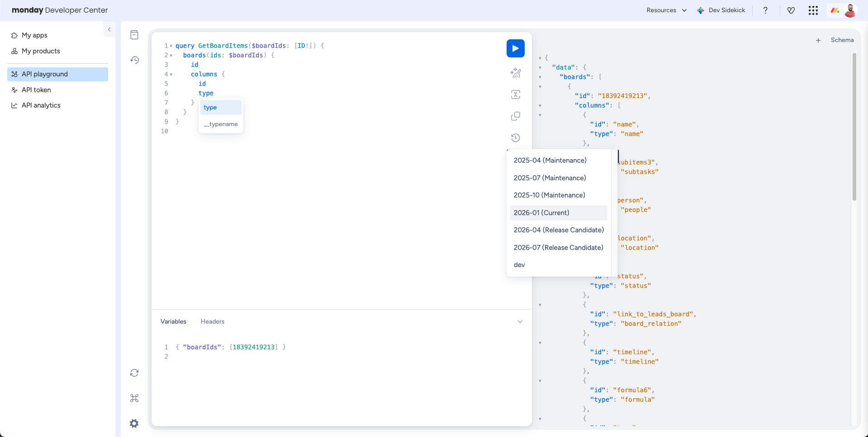Copy the query to clipboard
This screenshot has width=868, height=437.
515,116
